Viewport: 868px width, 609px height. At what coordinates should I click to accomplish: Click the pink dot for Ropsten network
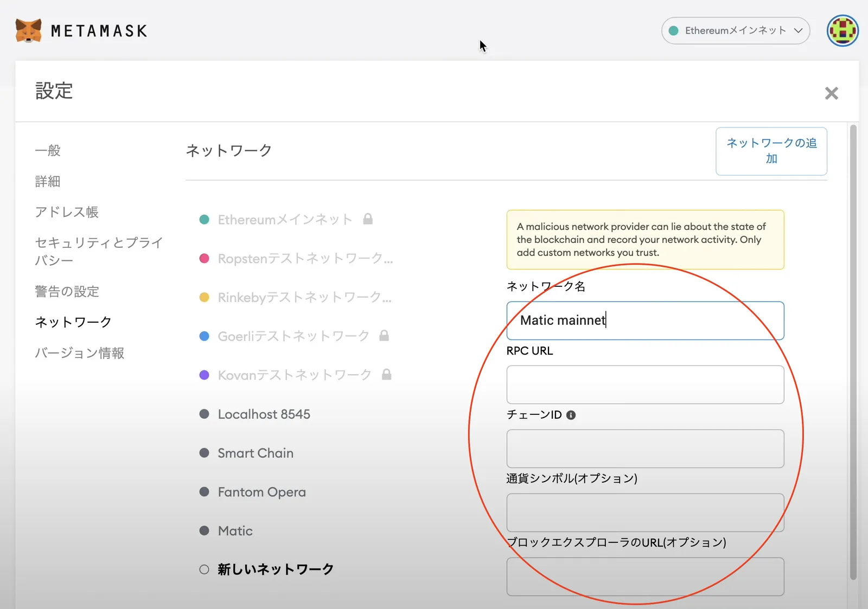(205, 259)
